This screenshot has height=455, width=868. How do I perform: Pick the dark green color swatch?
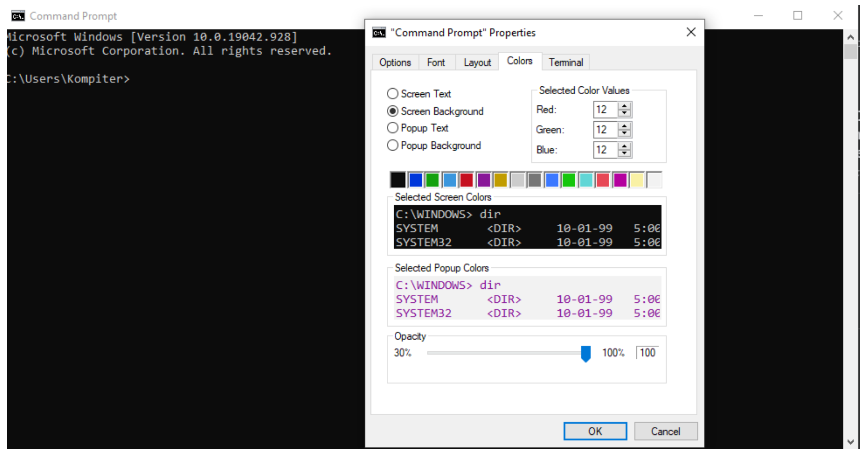(x=432, y=180)
